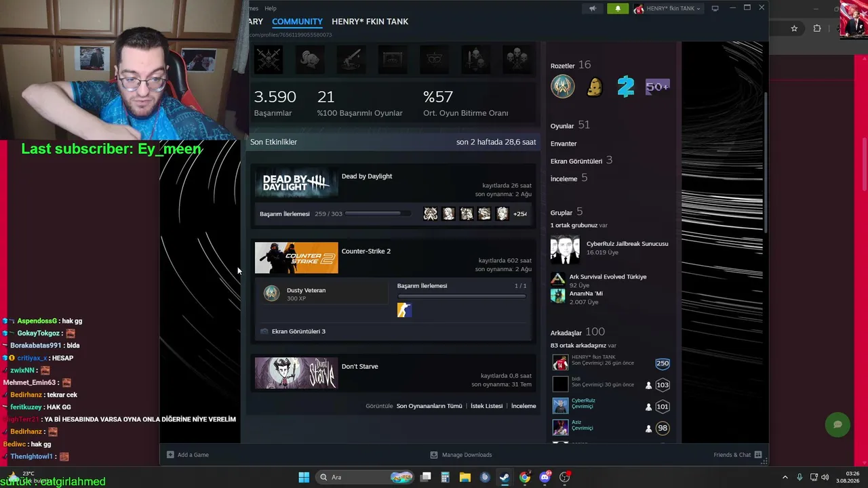Open the Rozetler 16 link
Screen dimensions: 868x488
coord(570,65)
